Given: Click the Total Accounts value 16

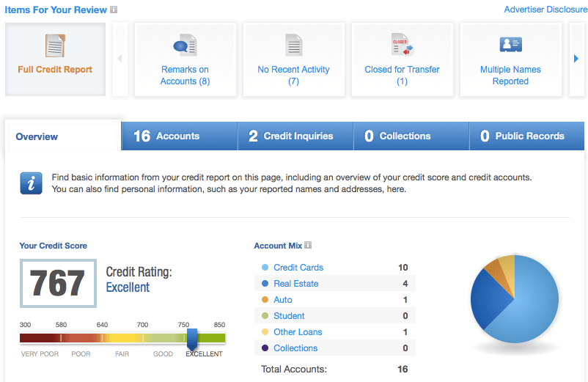Looking at the screenshot, I should coord(403,370).
